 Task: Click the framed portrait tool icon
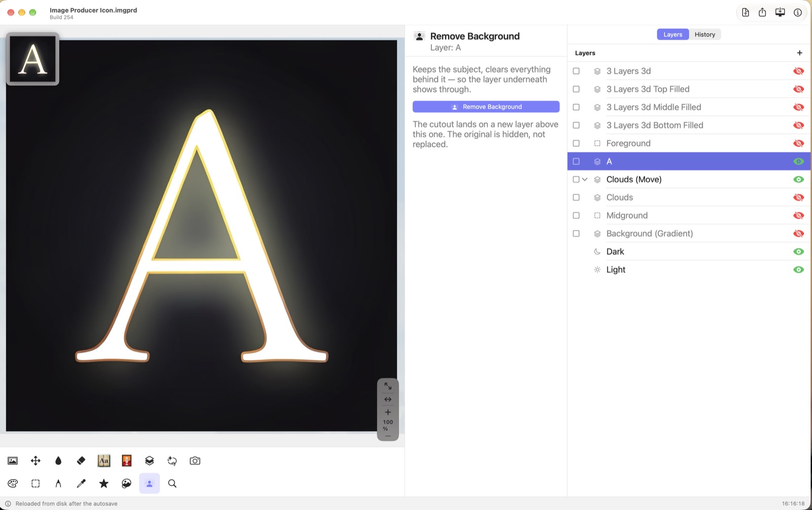click(127, 461)
